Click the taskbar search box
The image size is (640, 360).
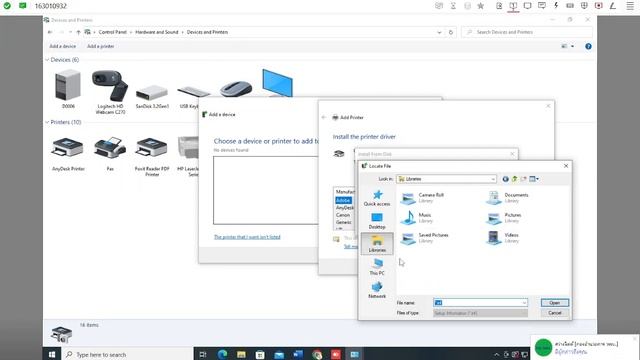(127, 354)
